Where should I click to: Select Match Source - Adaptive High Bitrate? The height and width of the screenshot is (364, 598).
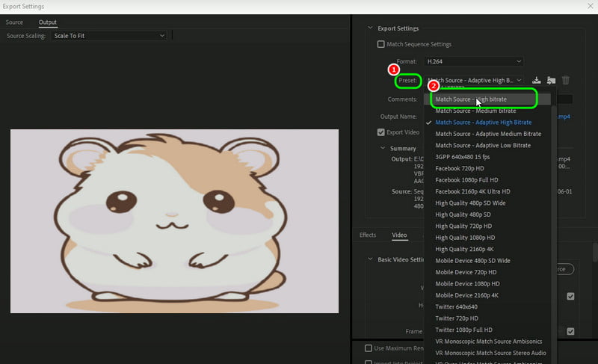tap(487, 123)
